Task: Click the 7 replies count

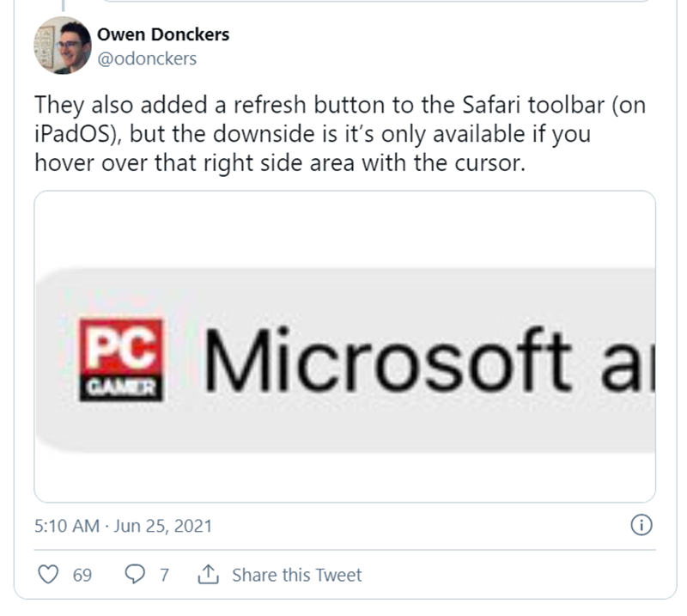Action: tap(164, 575)
